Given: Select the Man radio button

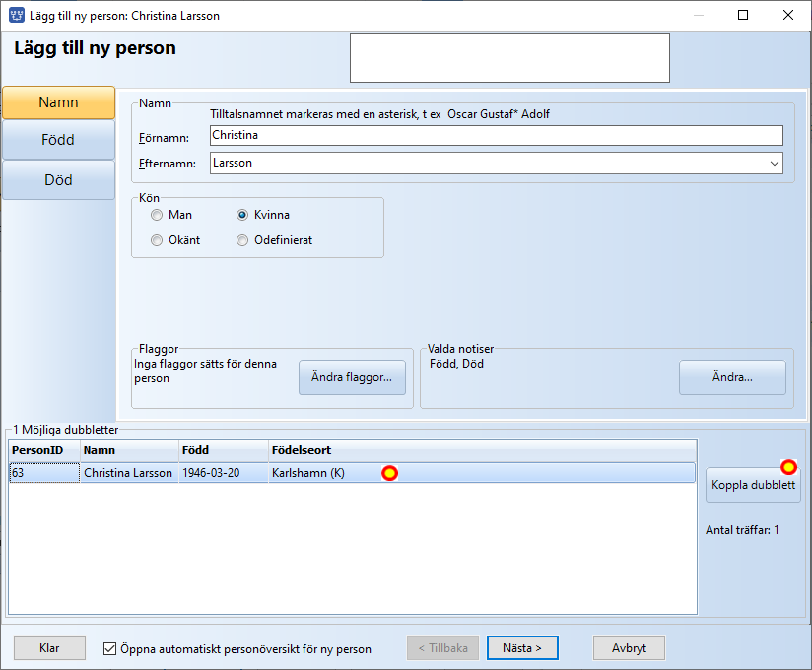Looking at the screenshot, I should pyautogui.click(x=157, y=215).
